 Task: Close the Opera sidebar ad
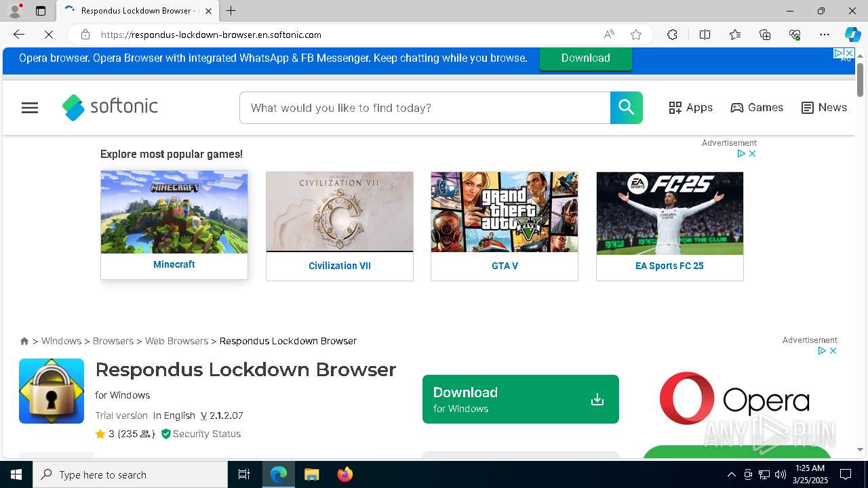(833, 351)
